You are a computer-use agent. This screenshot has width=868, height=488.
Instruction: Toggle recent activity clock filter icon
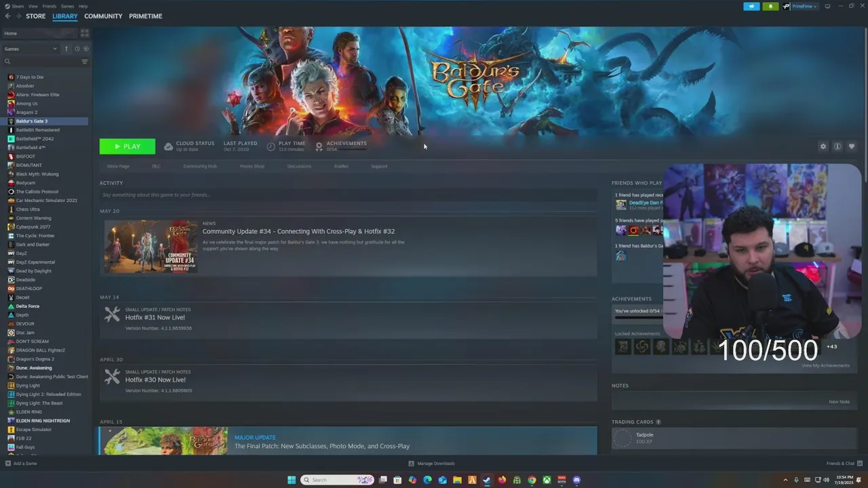(x=77, y=49)
